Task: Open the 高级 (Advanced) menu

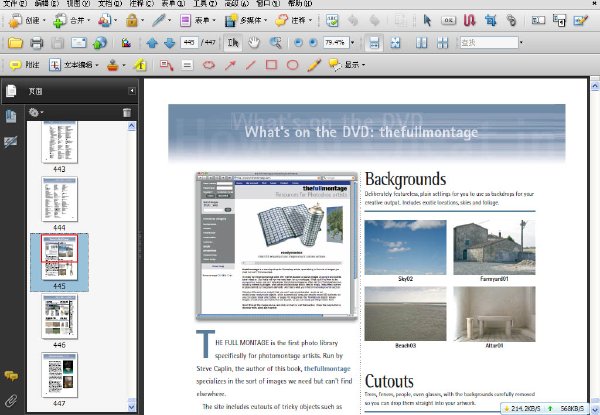Action: click(x=236, y=3)
